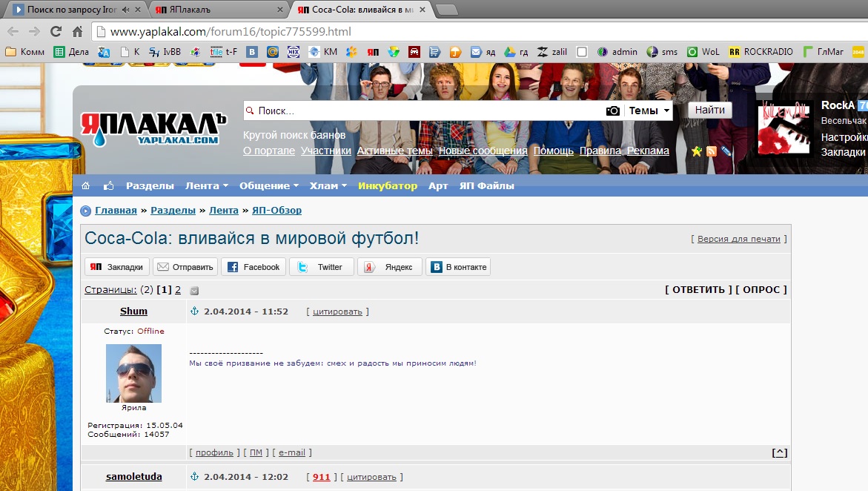Click the ОТВЕТИТЬ reply link
The width and height of the screenshot is (868, 491).
pyautogui.click(x=698, y=289)
